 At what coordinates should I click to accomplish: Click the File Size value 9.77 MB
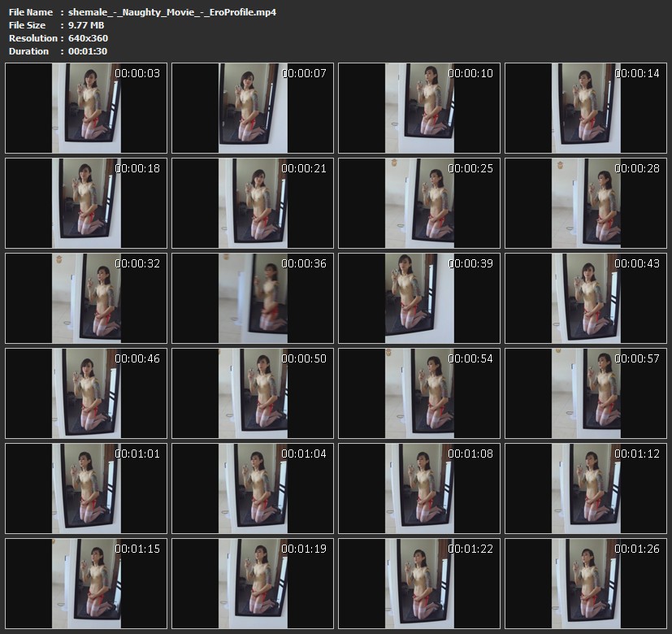(x=87, y=25)
